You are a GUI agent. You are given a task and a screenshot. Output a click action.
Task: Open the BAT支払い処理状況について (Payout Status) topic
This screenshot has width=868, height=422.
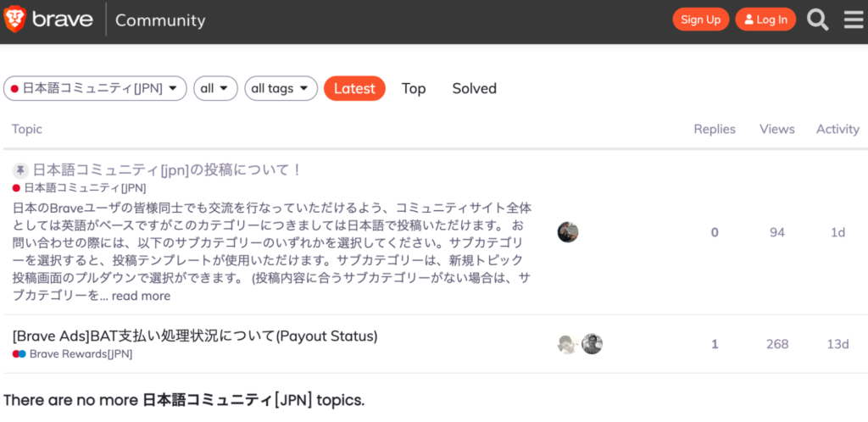click(x=195, y=336)
